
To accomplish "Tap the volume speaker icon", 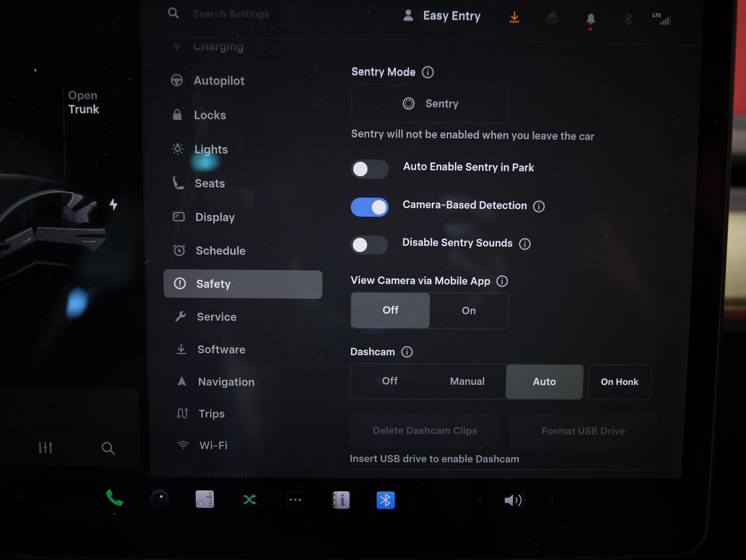I will [x=513, y=500].
